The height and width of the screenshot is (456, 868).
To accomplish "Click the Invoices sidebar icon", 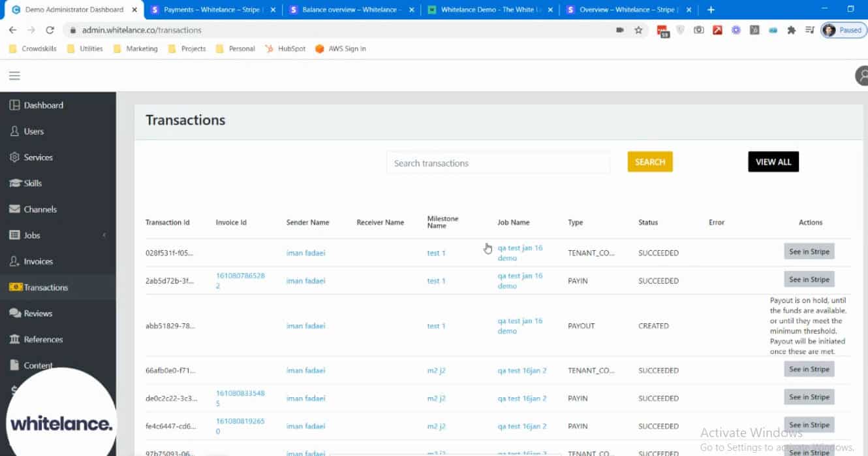I will (x=14, y=261).
